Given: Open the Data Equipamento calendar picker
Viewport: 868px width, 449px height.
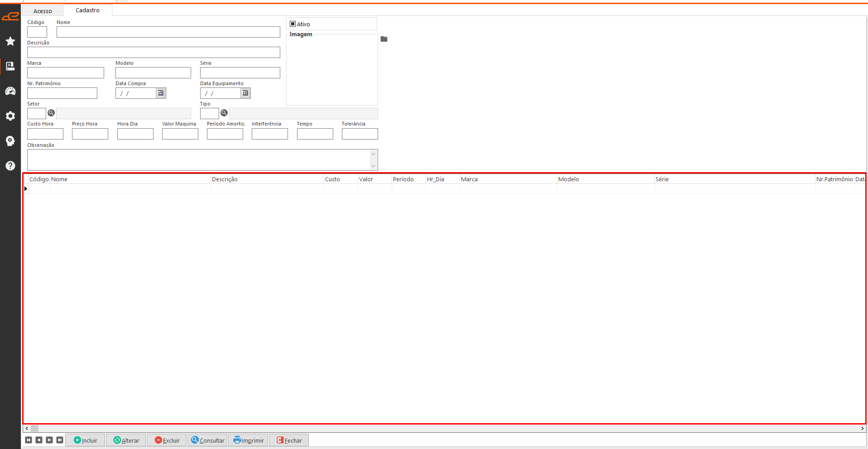Looking at the screenshot, I should pos(245,93).
